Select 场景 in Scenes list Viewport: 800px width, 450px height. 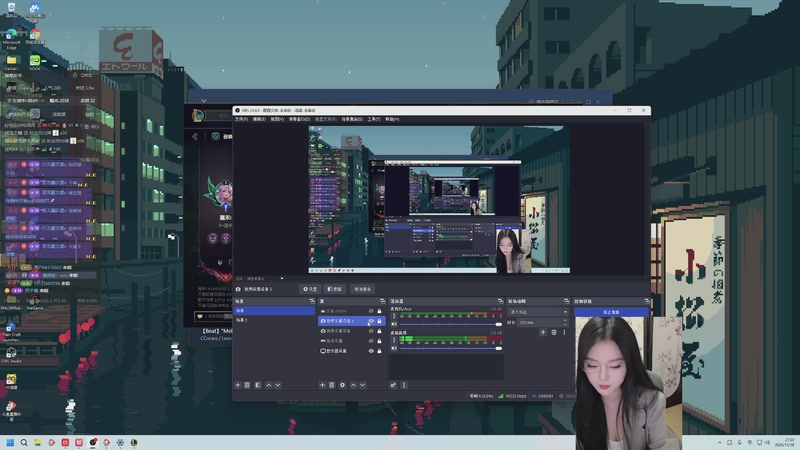click(x=274, y=310)
